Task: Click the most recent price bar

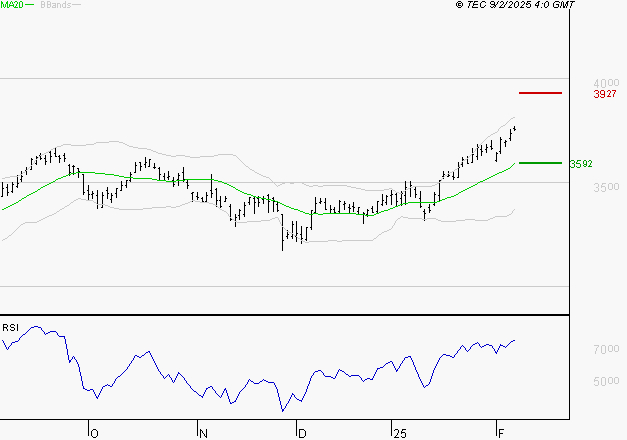Action: (514, 129)
